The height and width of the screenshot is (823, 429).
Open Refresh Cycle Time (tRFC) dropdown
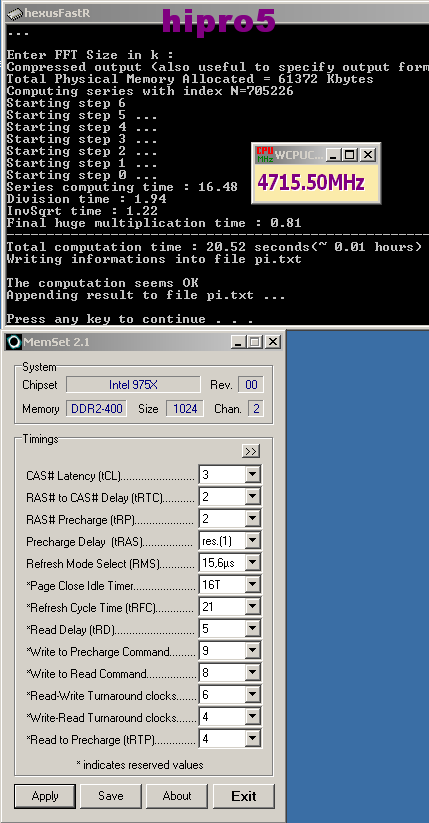point(253,607)
